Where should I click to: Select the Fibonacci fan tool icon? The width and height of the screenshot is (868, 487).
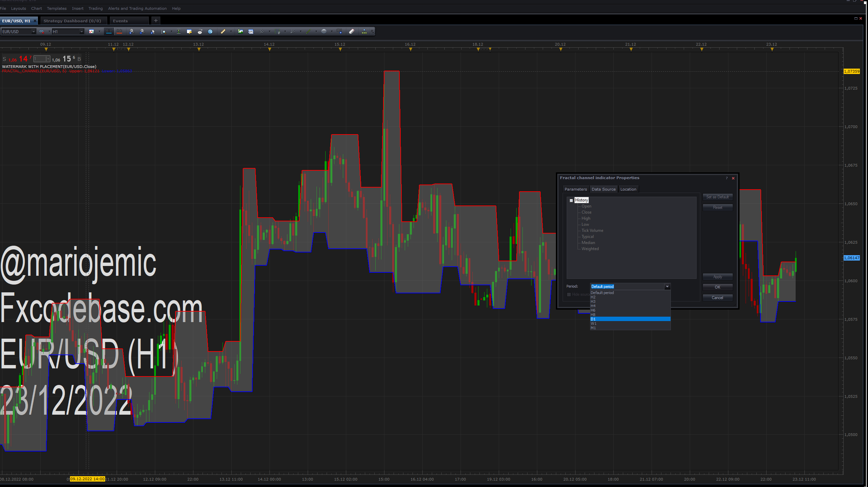pyautogui.click(x=292, y=31)
